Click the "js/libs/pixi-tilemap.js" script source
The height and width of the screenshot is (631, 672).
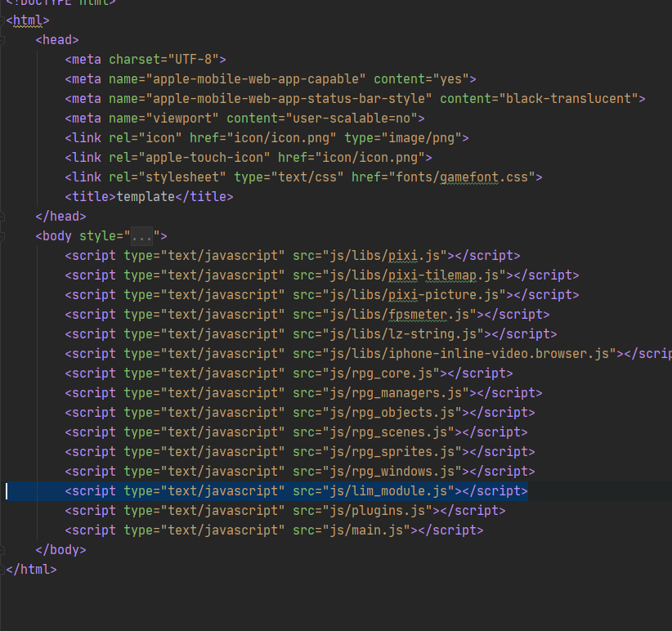click(414, 276)
